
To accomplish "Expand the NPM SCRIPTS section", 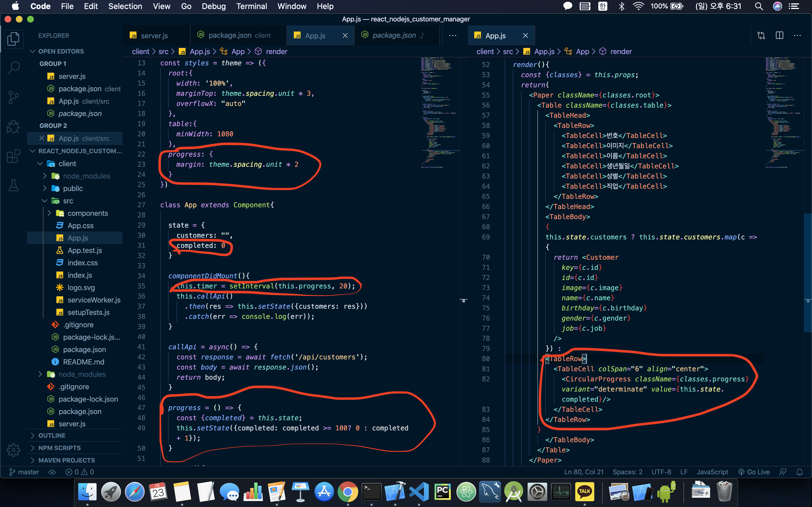I will click(59, 448).
